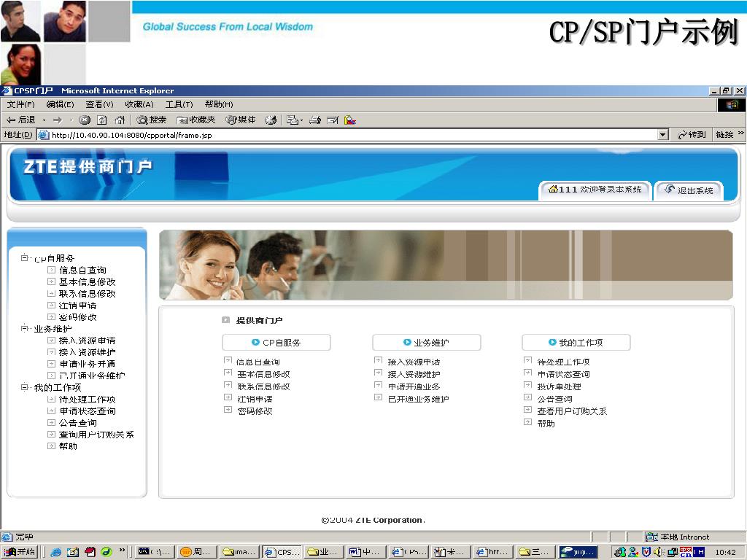Click the Refresh page icon
Screen dimensions: 747x560
pos(102,120)
